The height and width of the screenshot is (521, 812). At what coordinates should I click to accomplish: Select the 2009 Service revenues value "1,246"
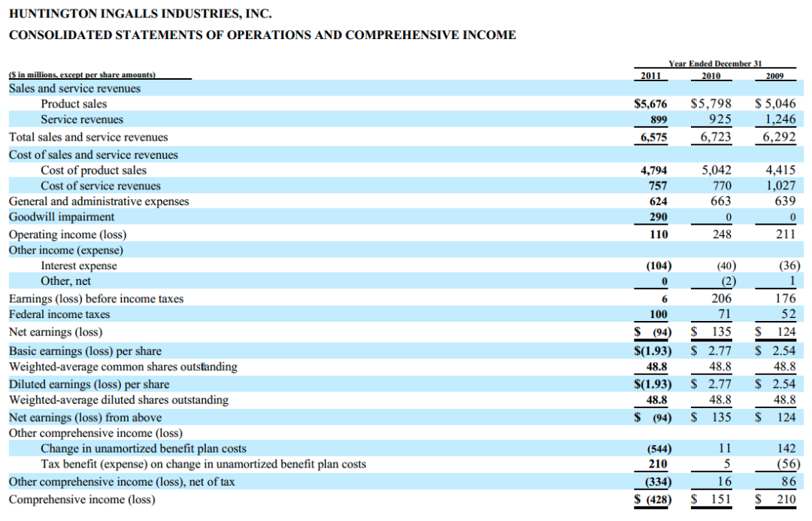click(780, 119)
